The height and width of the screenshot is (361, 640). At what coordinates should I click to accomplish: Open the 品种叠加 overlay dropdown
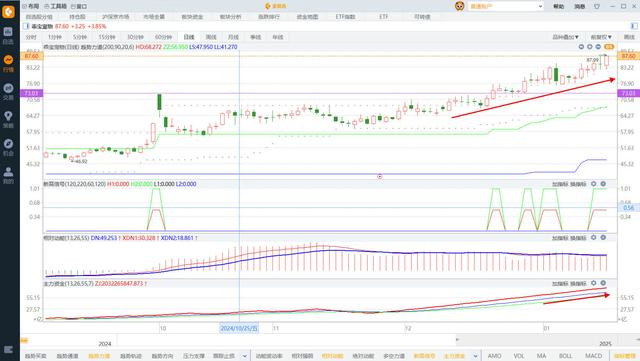pyautogui.click(x=565, y=37)
